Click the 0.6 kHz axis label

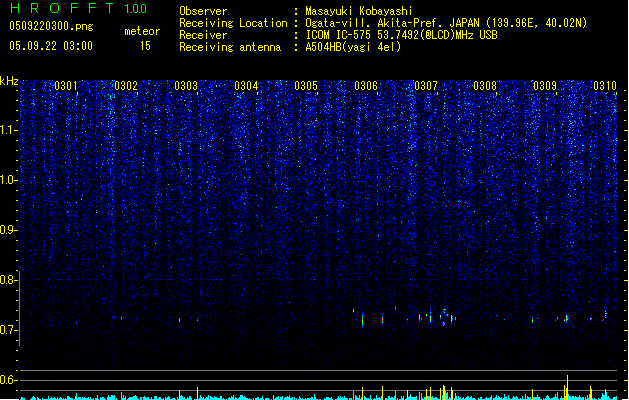(8, 380)
